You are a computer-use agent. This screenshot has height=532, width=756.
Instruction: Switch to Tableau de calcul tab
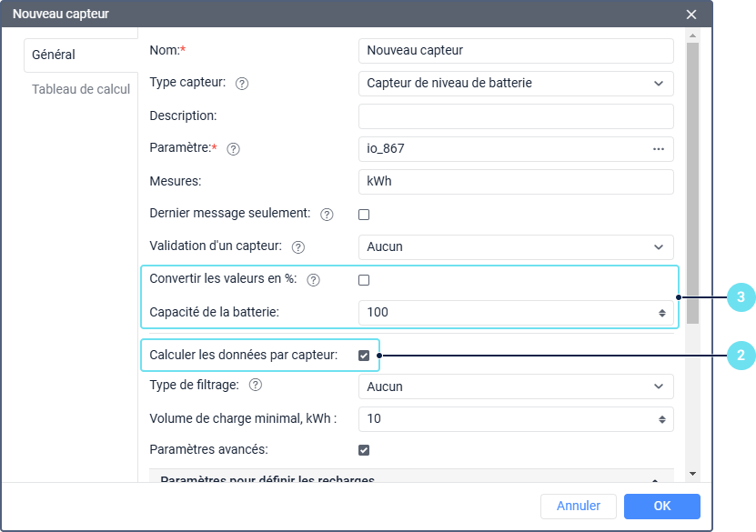[x=81, y=89]
